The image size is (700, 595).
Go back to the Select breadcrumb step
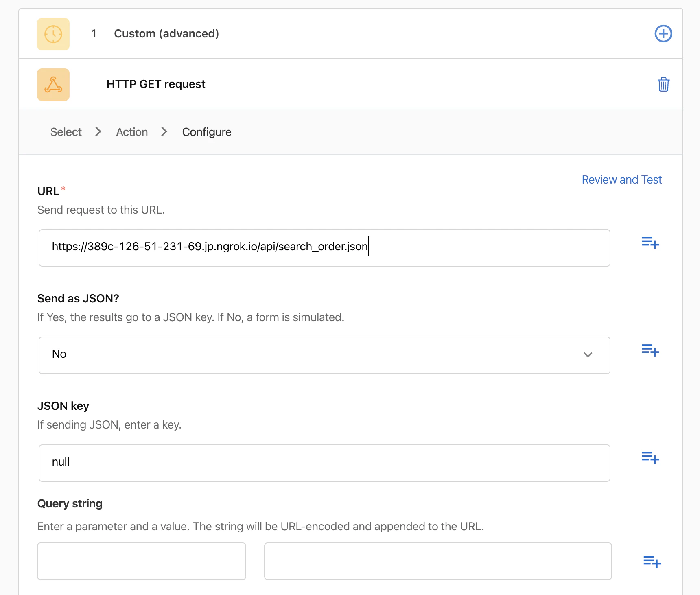(x=66, y=132)
